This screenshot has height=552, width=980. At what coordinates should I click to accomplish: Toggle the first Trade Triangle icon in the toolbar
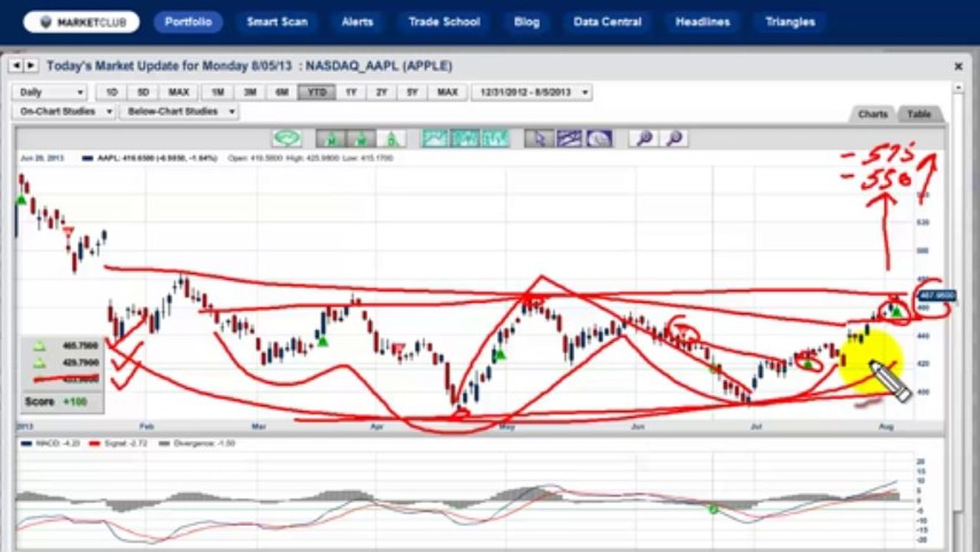click(x=330, y=139)
